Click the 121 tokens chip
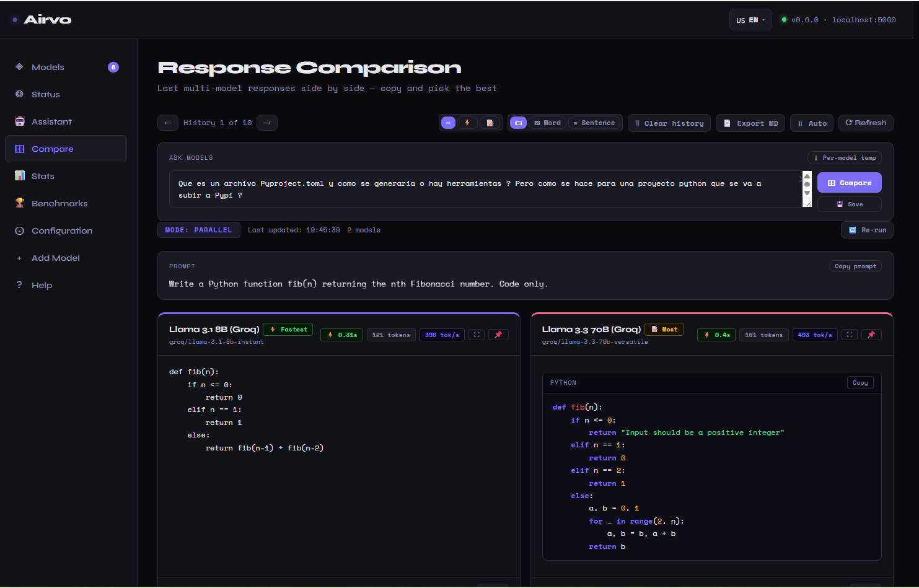The height and width of the screenshot is (588, 919). 391,335
